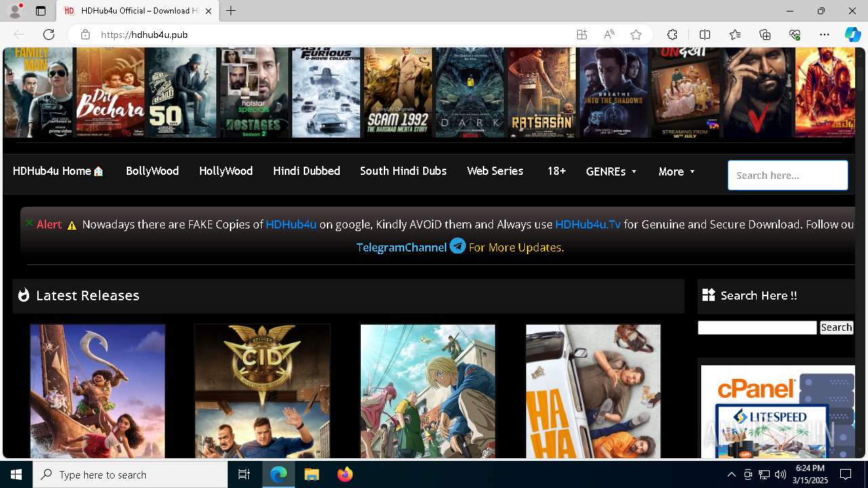The width and height of the screenshot is (868, 488).
Task: Click the address bar URL
Action: [144, 35]
